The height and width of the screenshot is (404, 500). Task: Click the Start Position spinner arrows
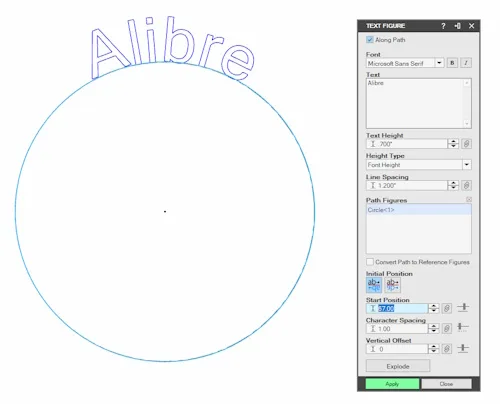[433, 308]
